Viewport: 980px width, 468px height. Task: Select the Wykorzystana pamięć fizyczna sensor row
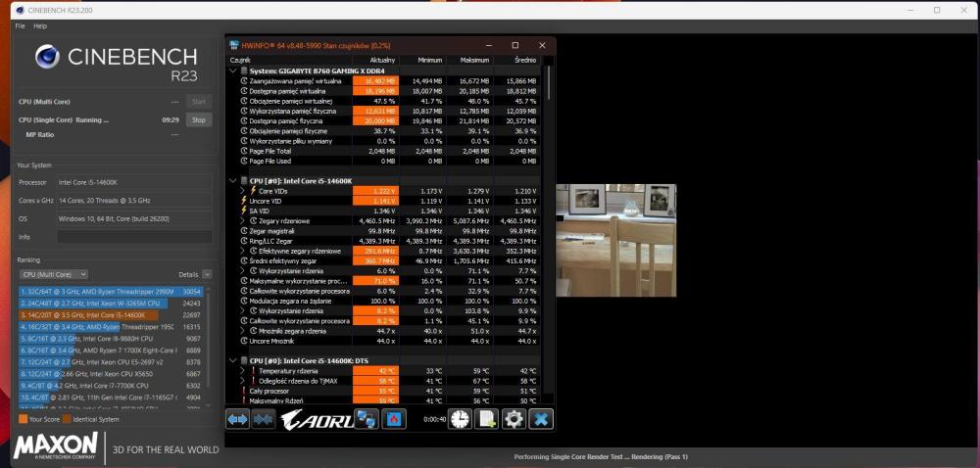click(384, 111)
